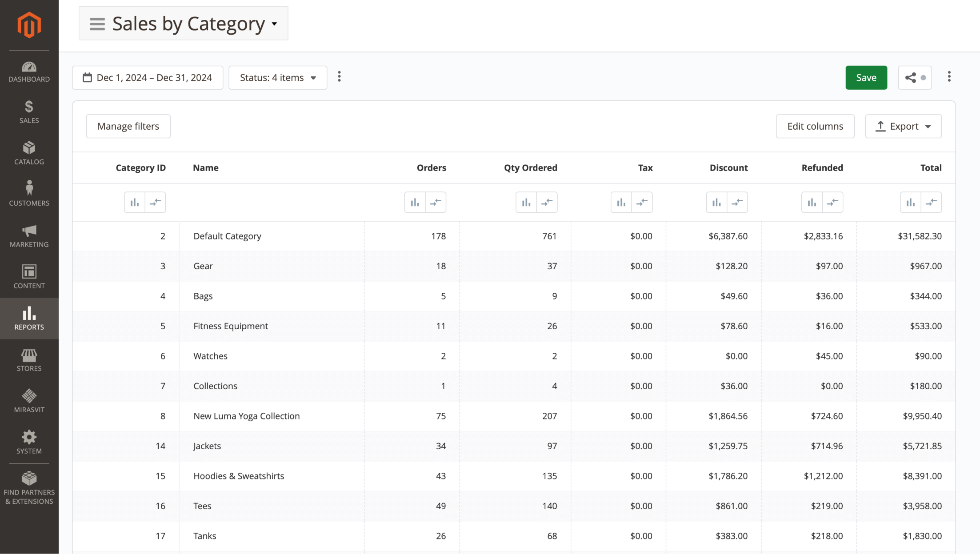This screenshot has width=980, height=554.
Task: Toggle compare for Discount column
Action: [737, 202]
